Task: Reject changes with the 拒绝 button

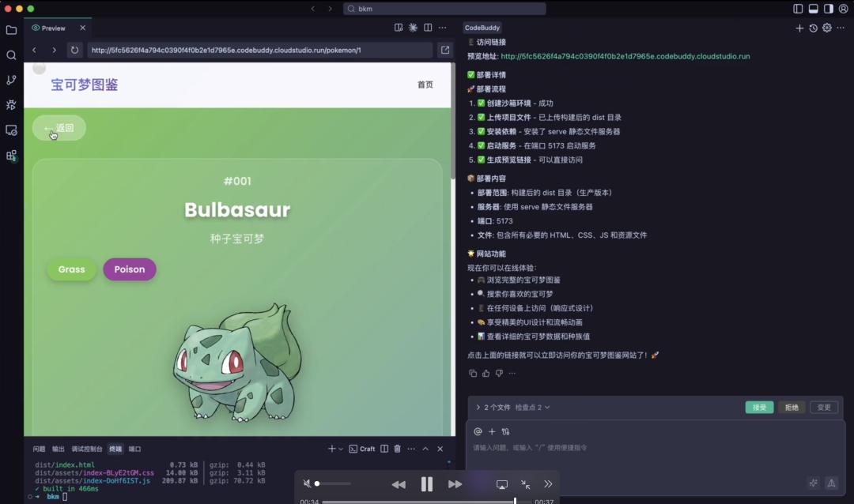Action: tap(792, 407)
